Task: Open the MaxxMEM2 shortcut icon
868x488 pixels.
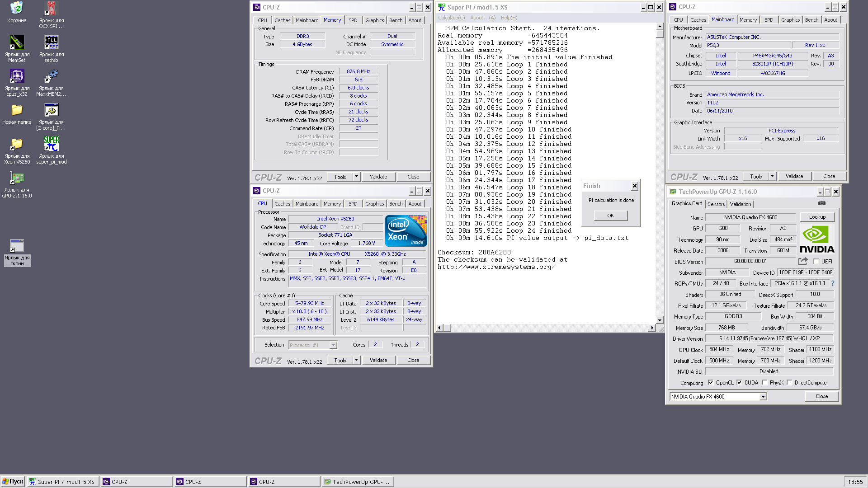Action: (51, 76)
